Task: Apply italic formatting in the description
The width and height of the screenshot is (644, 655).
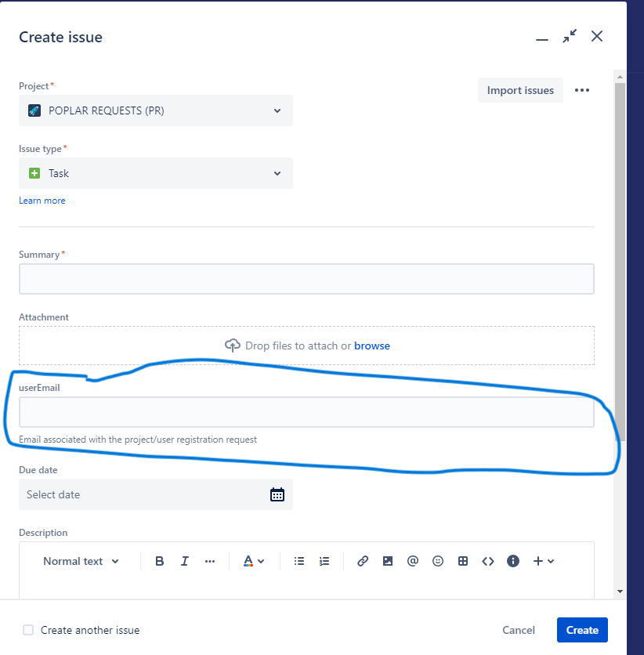Action: click(184, 561)
